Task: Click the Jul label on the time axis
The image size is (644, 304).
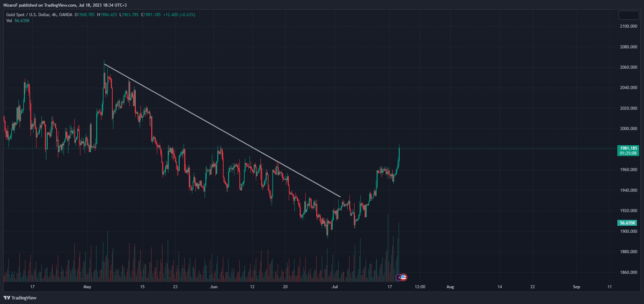Action: coord(335,287)
